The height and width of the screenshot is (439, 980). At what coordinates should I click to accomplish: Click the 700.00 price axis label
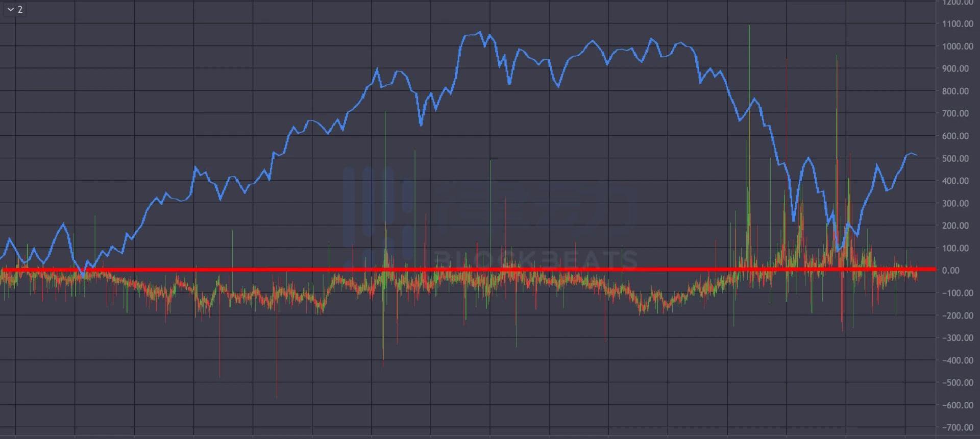click(x=955, y=114)
